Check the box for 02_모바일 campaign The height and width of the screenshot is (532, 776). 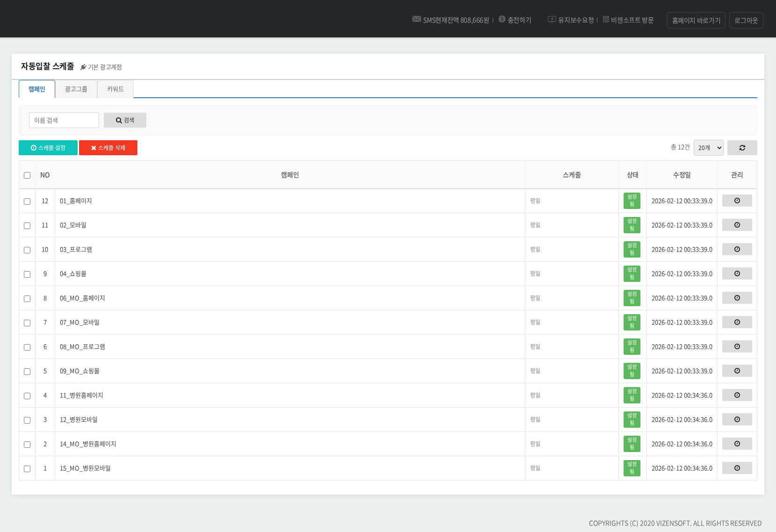click(27, 226)
